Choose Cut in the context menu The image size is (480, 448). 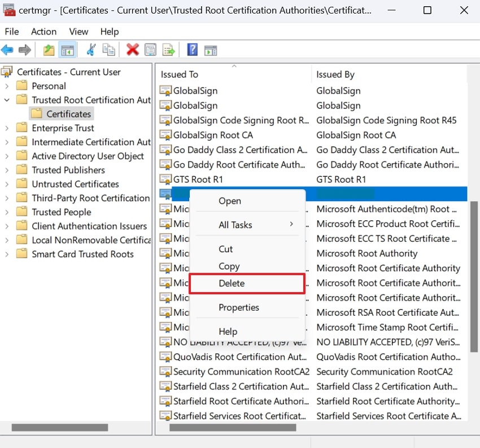pos(247,249)
